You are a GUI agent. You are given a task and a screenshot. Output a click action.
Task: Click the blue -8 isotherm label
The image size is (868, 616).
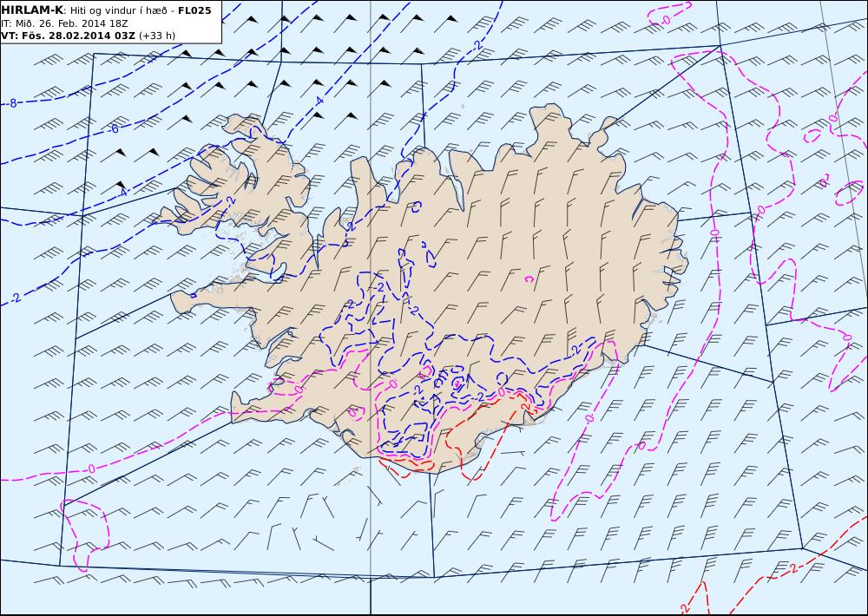tap(12, 103)
